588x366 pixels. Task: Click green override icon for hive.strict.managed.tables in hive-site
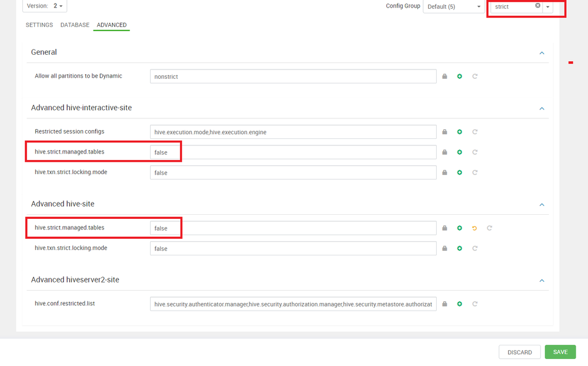coord(459,228)
